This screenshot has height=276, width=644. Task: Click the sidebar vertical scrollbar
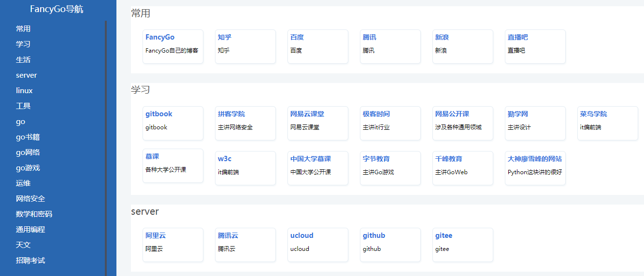pos(106,147)
